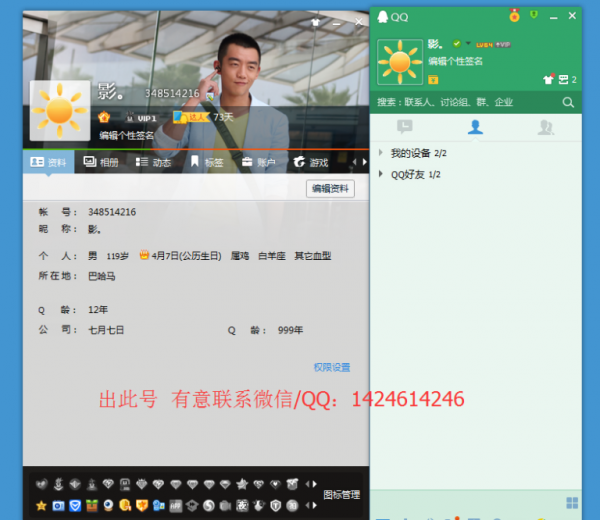Click the sun avatar in profile window
This screenshot has height=520, width=600.
tap(60, 111)
